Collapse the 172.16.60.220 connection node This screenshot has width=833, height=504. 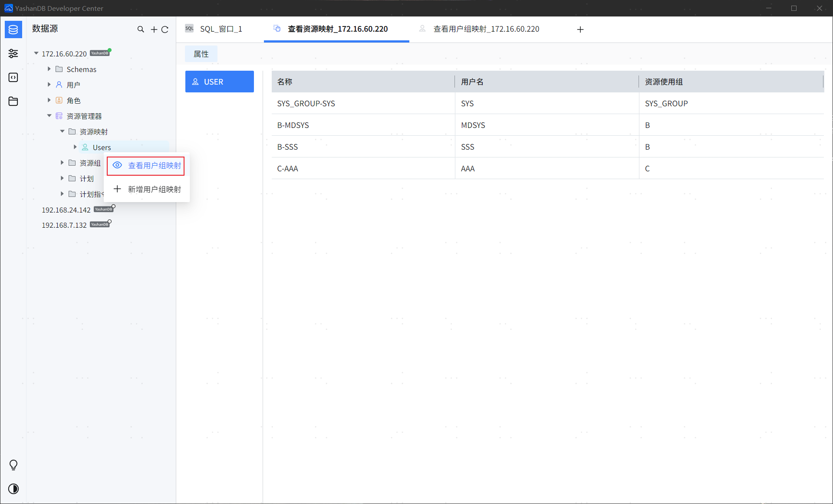pos(36,53)
